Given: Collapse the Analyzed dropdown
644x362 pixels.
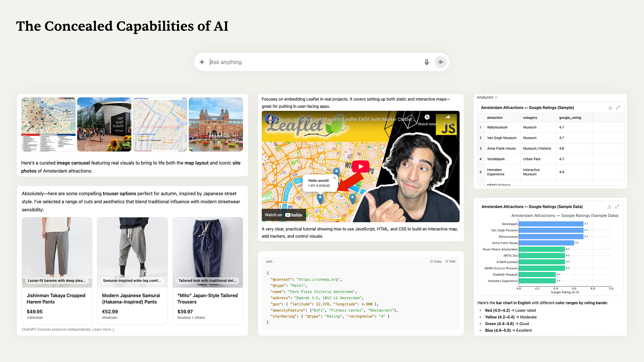Looking at the screenshot, I should point(487,97).
